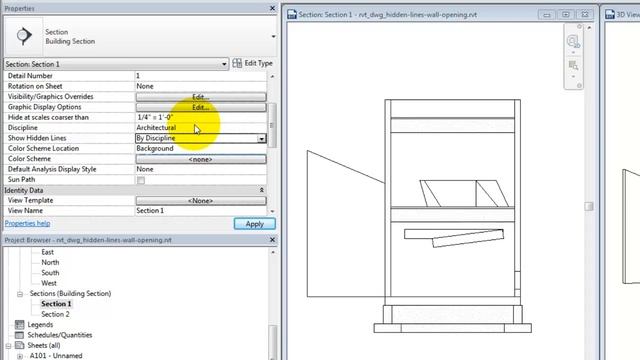
Task: Click the Project Browser title text
Action: tap(88, 240)
